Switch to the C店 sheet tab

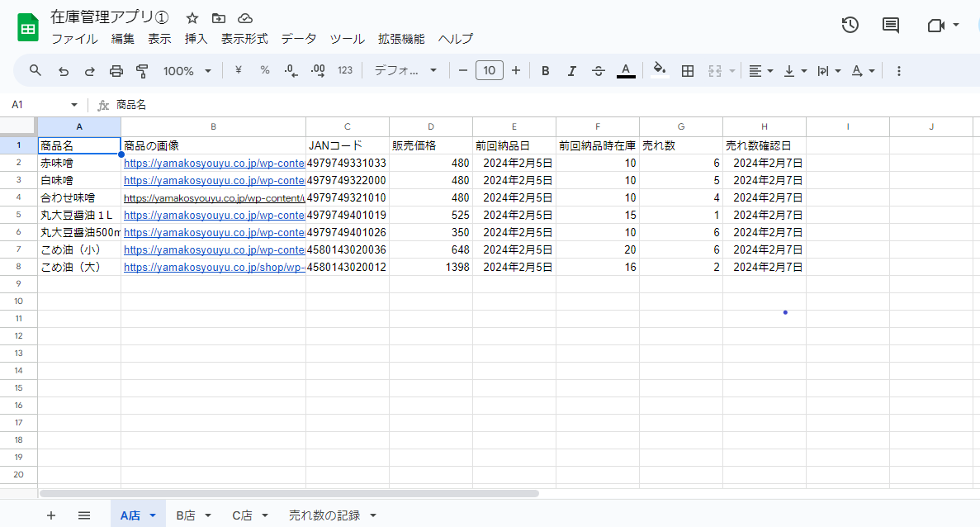coord(242,515)
